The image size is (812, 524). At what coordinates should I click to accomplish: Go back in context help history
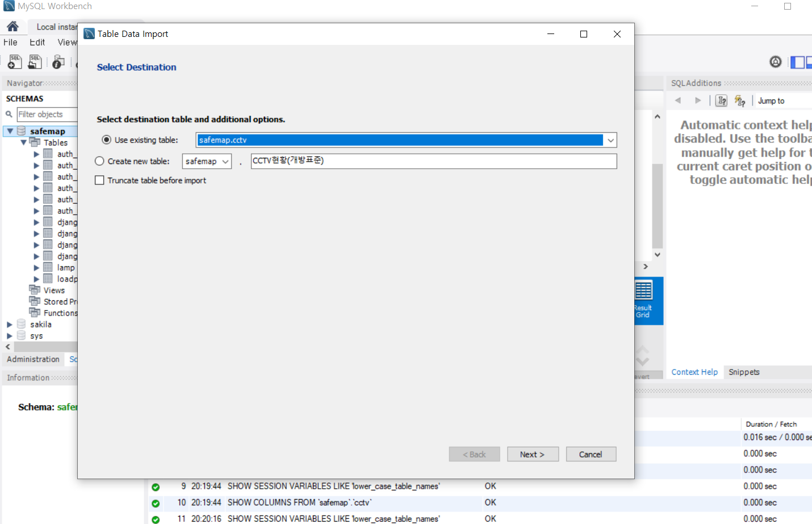pos(678,100)
